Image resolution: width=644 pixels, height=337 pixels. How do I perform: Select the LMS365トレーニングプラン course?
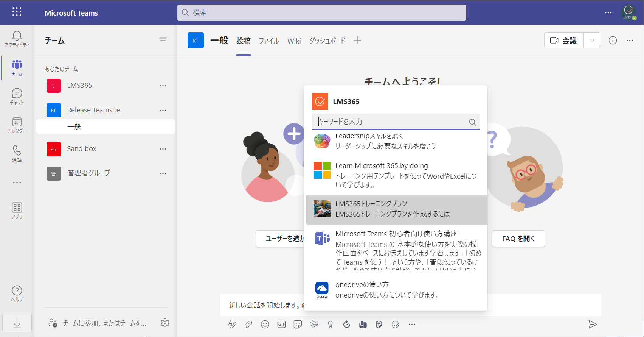coord(396,209)
